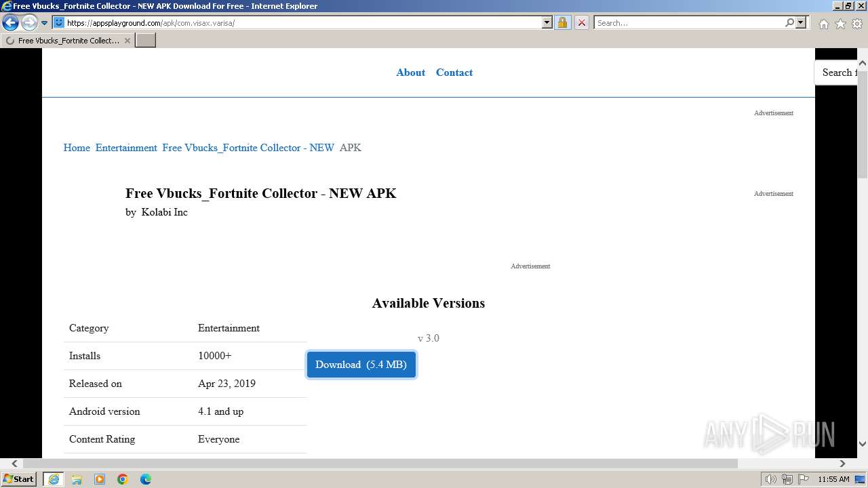
Task: Click the Kolabi Inc developer name
Action: [164, 212]
